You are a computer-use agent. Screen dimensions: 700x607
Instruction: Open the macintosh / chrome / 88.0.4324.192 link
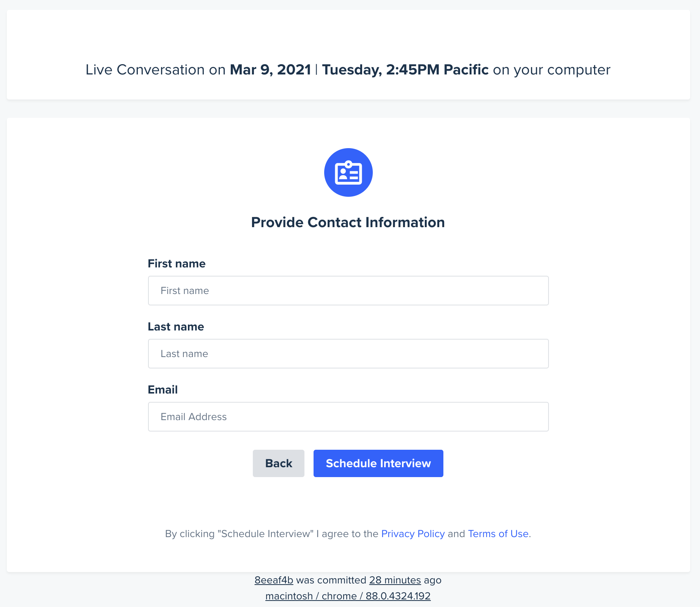click(348, 596)
